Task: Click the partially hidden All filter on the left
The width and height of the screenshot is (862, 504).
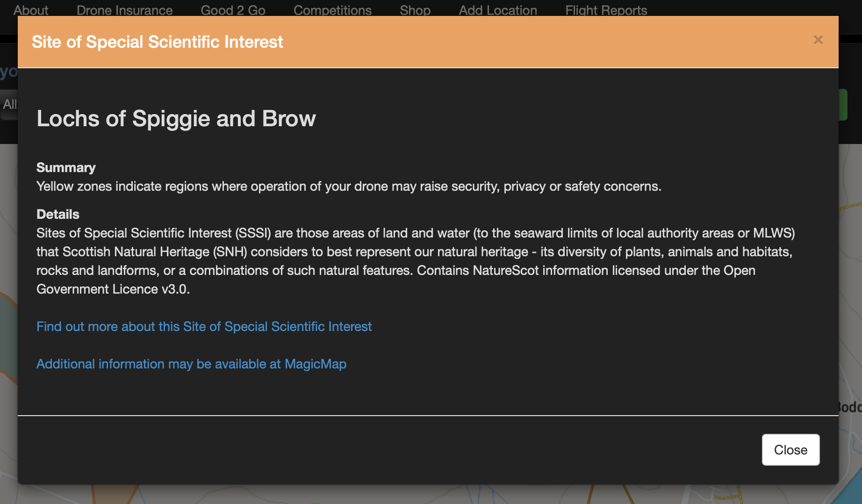Action: click(9, 104)
